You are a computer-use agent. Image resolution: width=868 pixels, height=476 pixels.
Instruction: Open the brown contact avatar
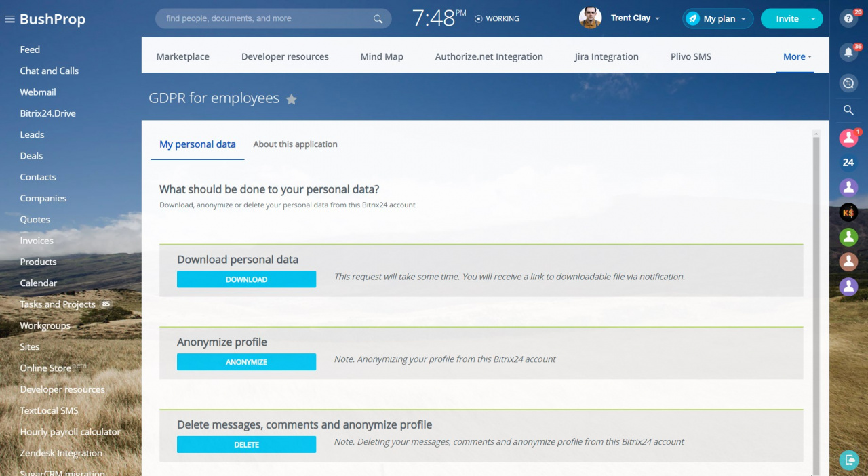point(848,262)
